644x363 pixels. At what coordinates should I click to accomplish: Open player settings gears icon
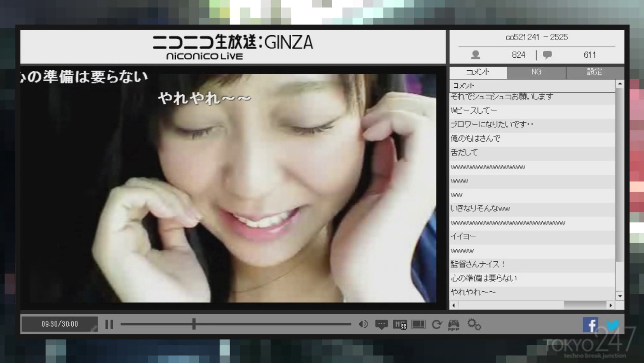pos(474,324)
